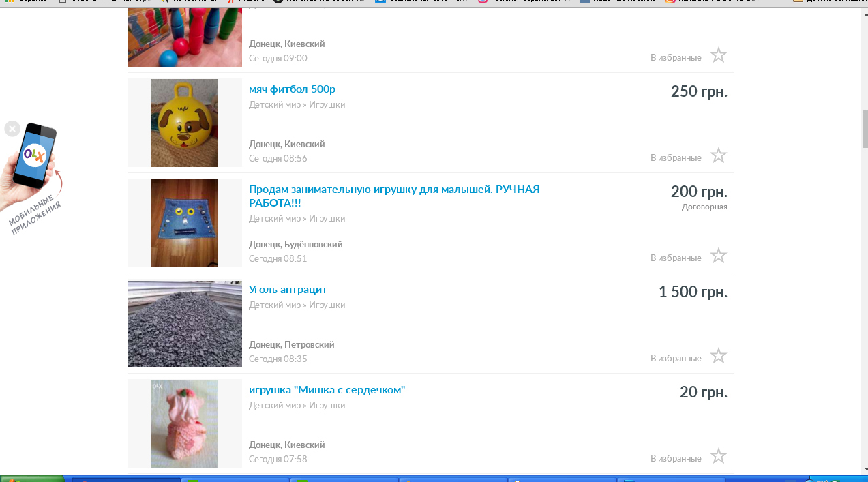Image resolution: width=868 pixels, height=482 pixels.
Task: Click 'Детский мир » Игрушки' under 'Уголь антрацит'
Action: tap(297, 305)
